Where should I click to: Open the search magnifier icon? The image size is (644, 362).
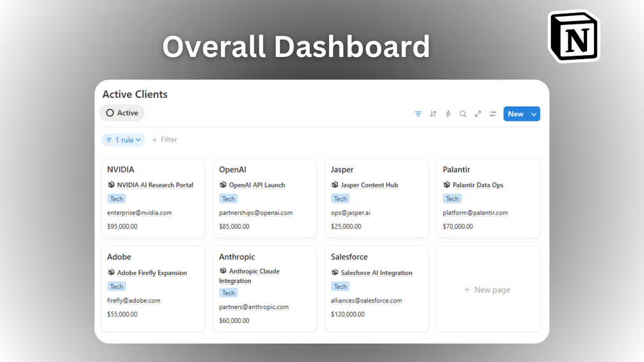pyautogui.click(x=463, y=114)
